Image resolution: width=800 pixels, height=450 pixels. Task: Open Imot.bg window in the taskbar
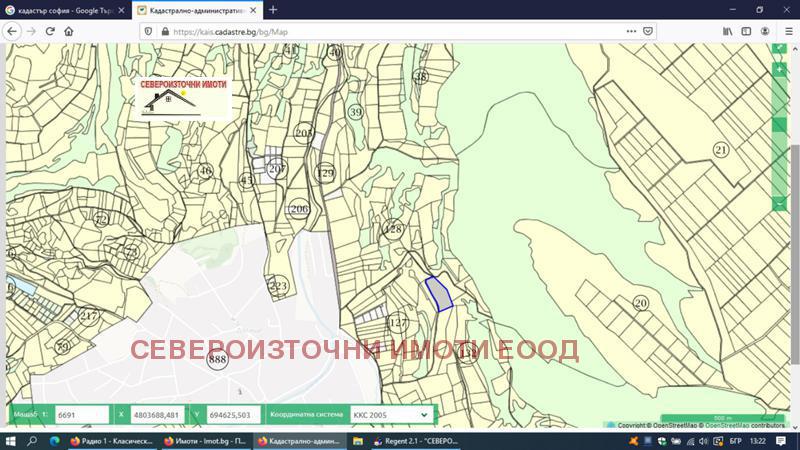point(206,441)
